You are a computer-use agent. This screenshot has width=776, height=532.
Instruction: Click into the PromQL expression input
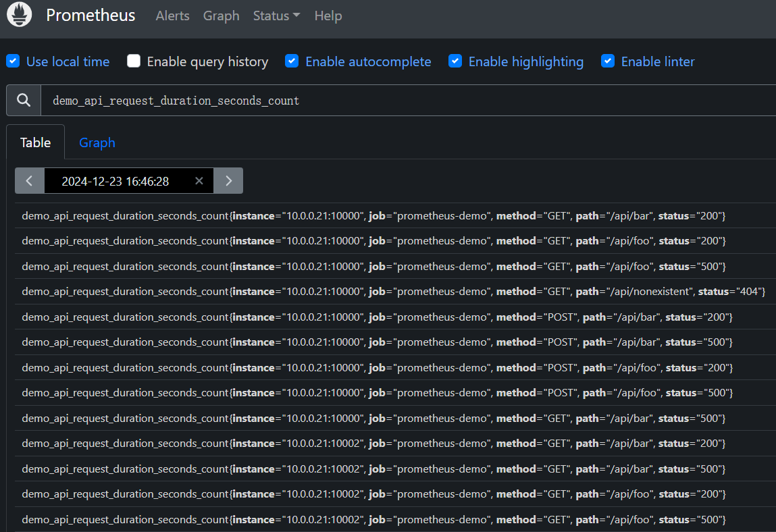[405, 101]
